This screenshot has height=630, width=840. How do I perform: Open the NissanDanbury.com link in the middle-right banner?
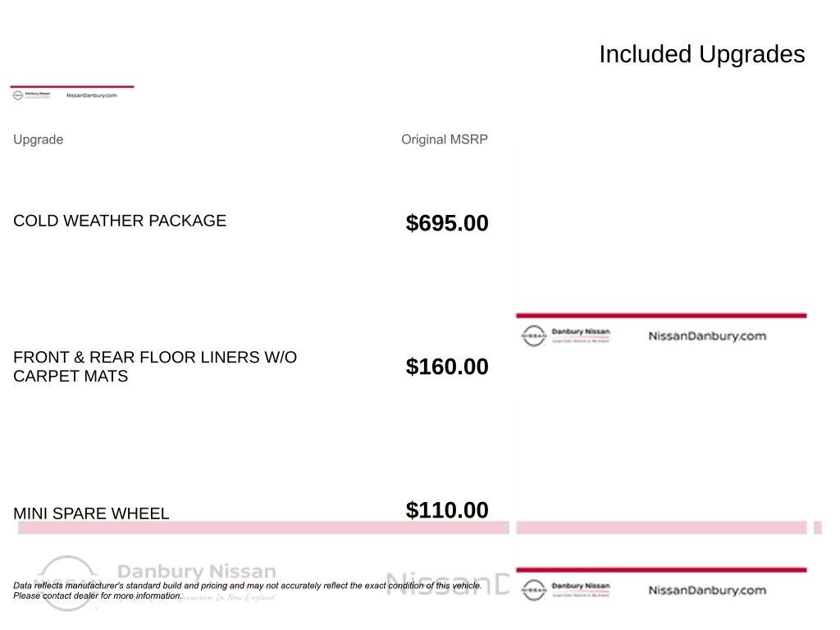[x=707, y=336]
